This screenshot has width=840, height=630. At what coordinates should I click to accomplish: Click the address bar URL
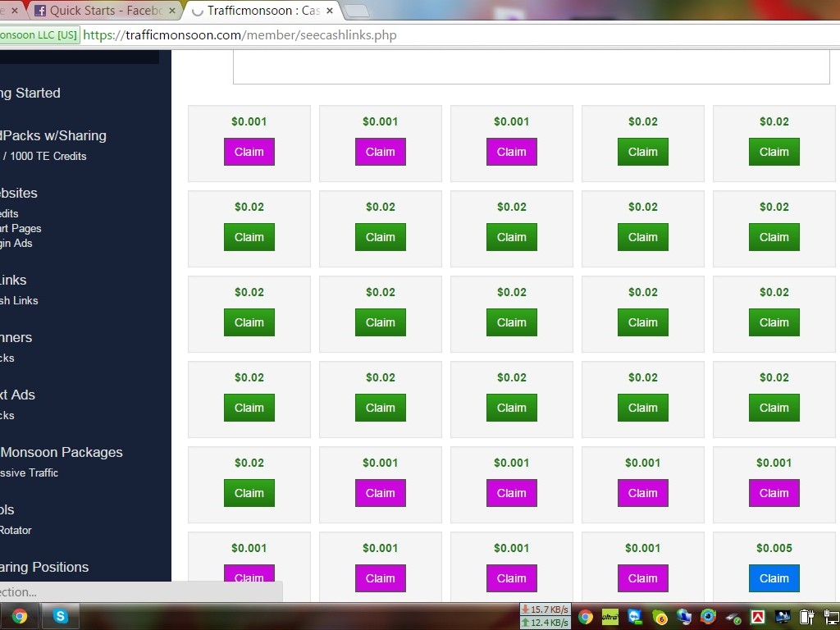click(240, 35)
